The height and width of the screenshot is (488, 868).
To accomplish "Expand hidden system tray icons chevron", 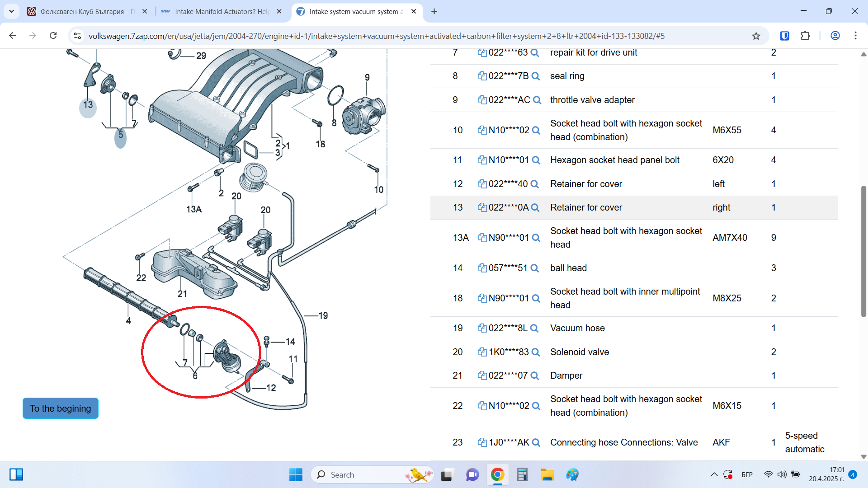I will point(714,474).
